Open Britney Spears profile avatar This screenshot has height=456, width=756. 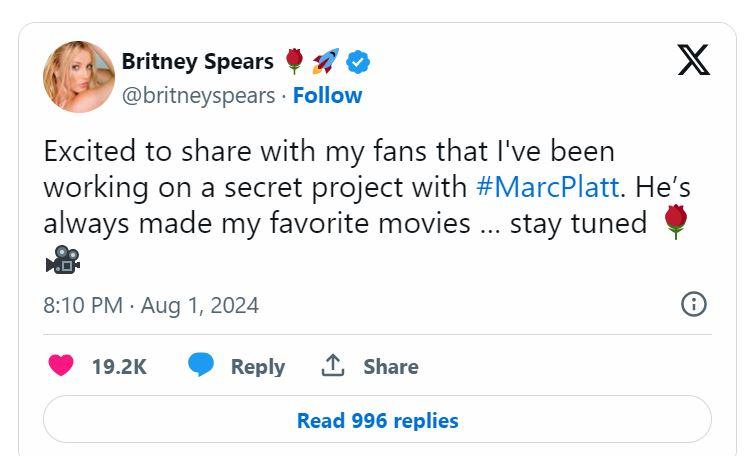(78, 77)
